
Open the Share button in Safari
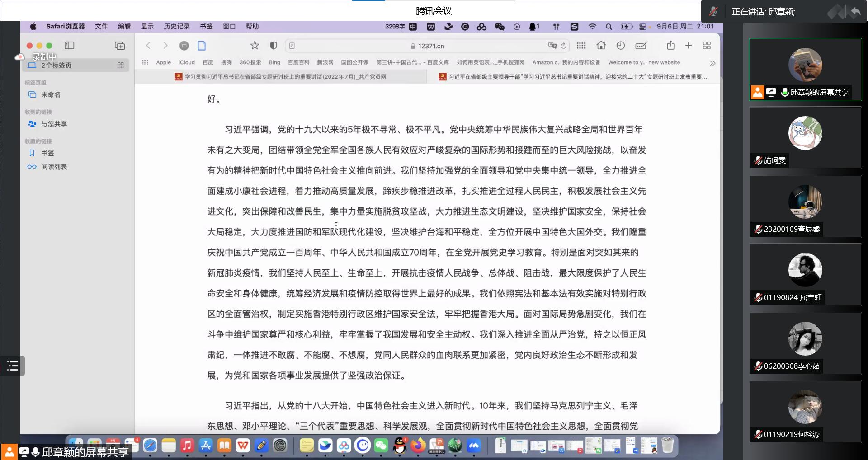[x=671, y=45]
